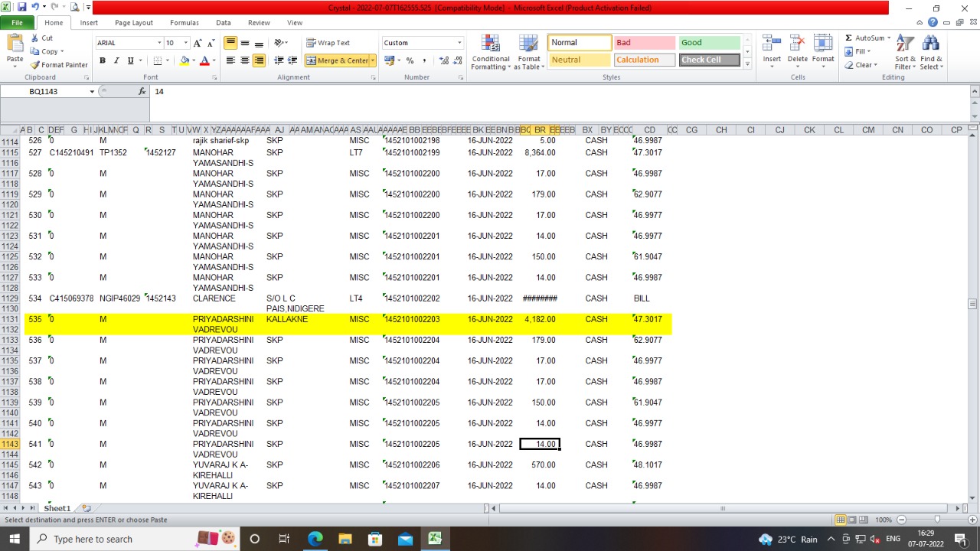Apply the Bad cell style
The width and height of the screenshot is (980, 551).
644,43
